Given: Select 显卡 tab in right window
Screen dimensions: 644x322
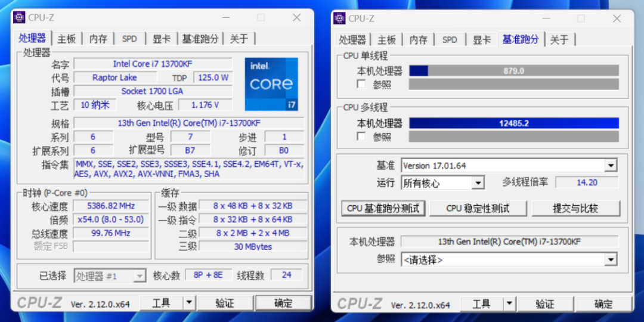Looking at the screenshot, I should (x=482, y=40).
